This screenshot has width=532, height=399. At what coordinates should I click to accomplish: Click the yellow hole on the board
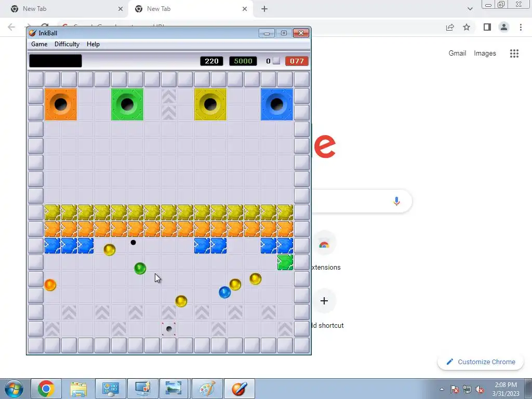[x=210, y=104]
